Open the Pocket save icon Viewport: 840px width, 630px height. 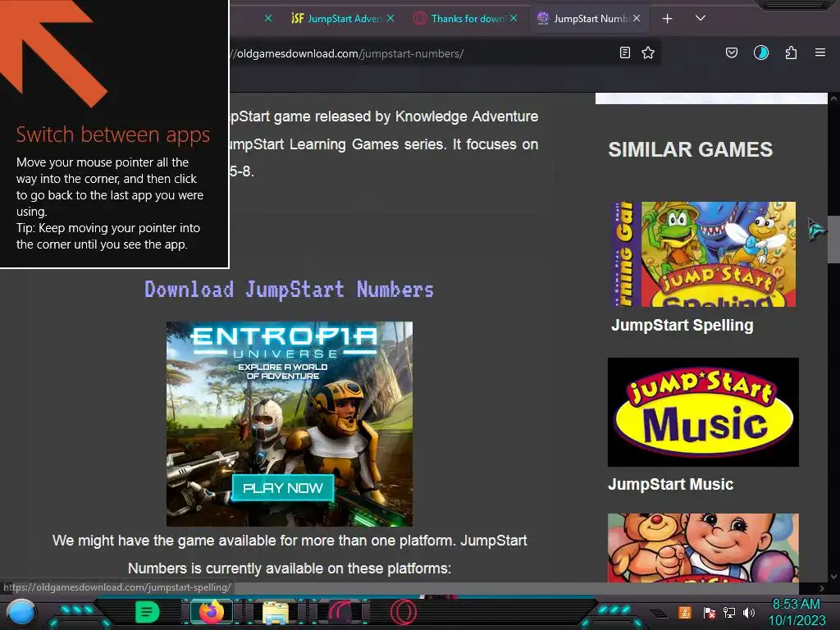click(731, 52)
